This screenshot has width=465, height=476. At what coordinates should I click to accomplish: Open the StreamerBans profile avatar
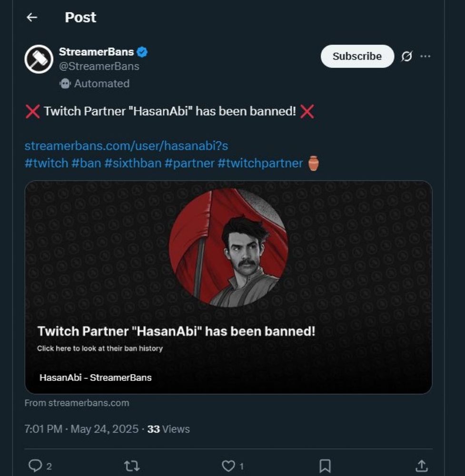coord(39,59)
